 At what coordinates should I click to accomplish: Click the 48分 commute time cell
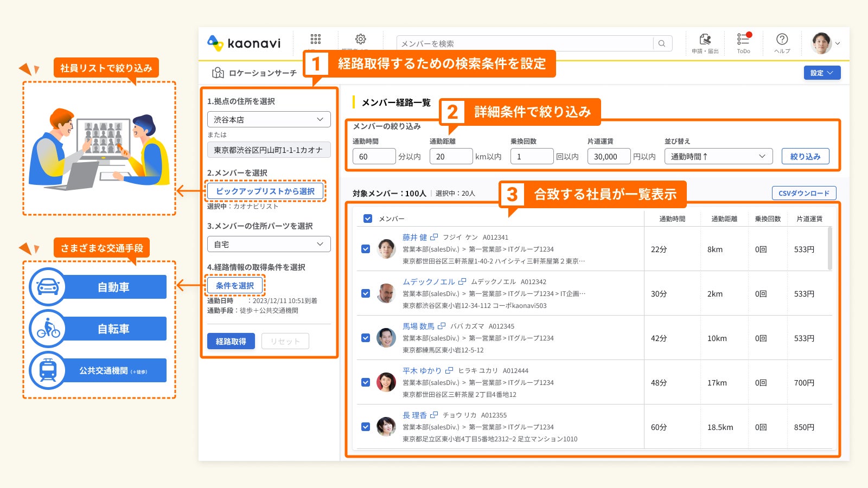click(x=659, y=383)
